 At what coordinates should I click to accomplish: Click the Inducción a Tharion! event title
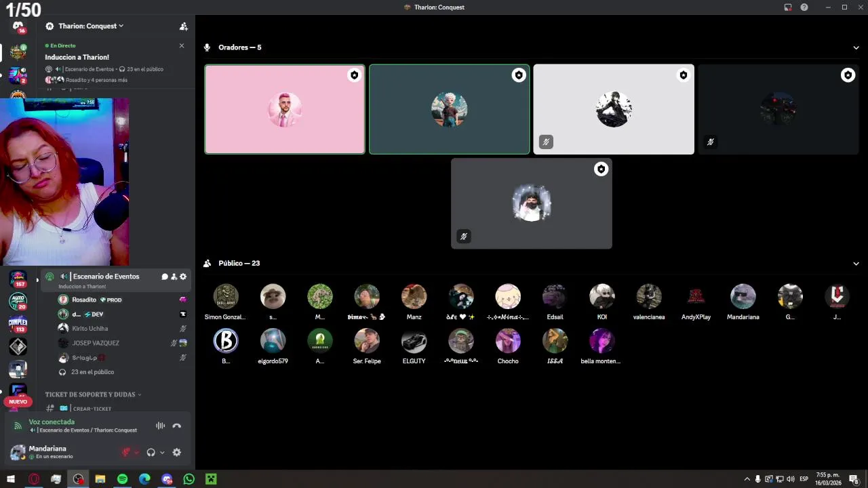point(77,58)
